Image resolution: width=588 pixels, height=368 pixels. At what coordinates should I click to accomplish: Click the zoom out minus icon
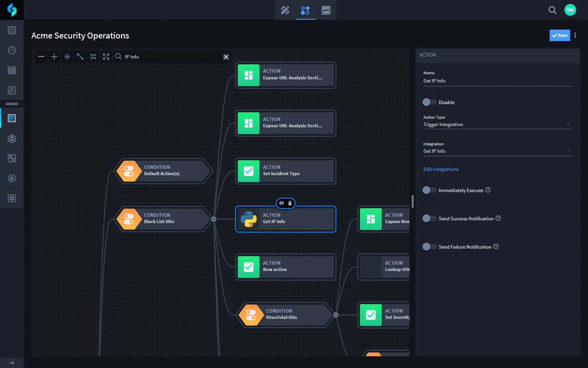pyautogui.click(x=41, y=57)
